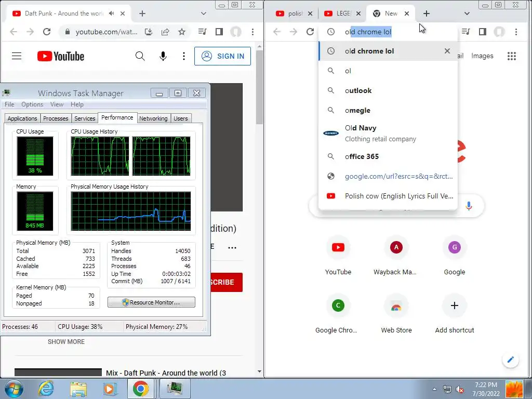Click Resource Monitor button

click(x=151, y=302)
